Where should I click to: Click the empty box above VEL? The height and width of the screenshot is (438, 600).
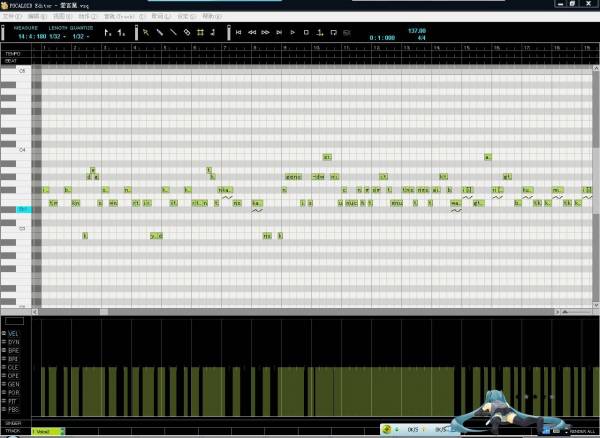point(14,321)
